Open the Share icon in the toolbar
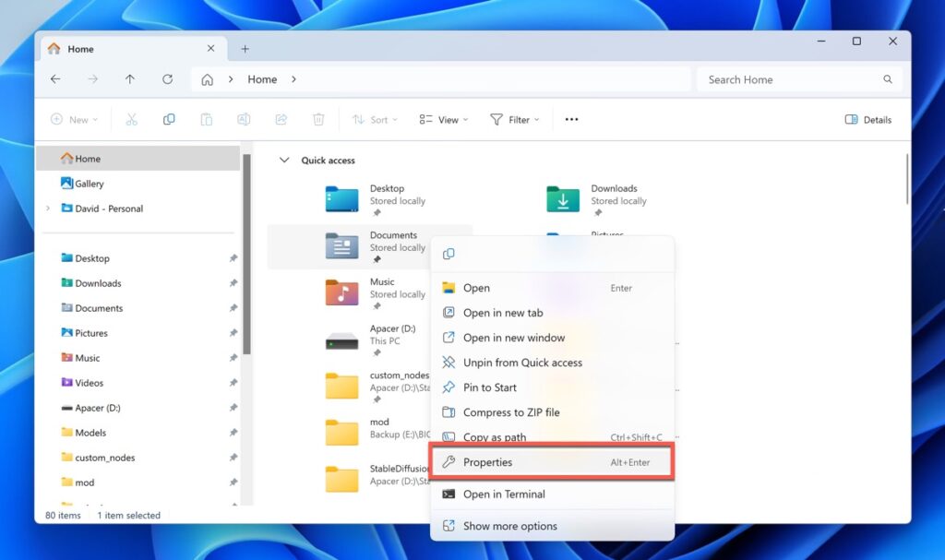The width and height of the screenshot is (945, 560). pyautogui.click(x=281, y=119)
